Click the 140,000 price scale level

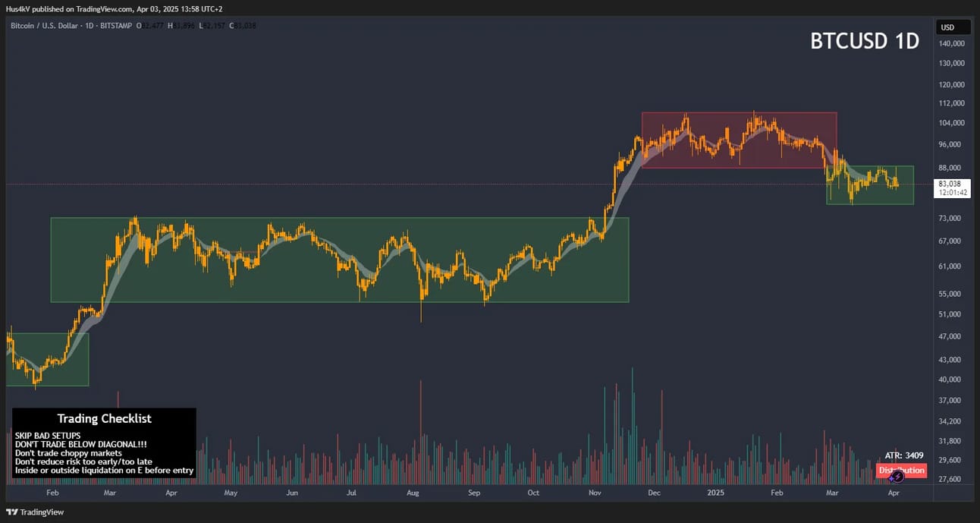[x=950, y=44]
